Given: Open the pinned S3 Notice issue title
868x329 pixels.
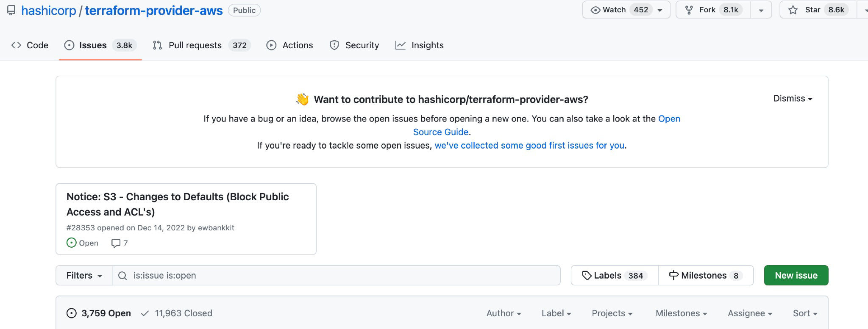Looking at the screenshot, I should [x=178, y=204].
